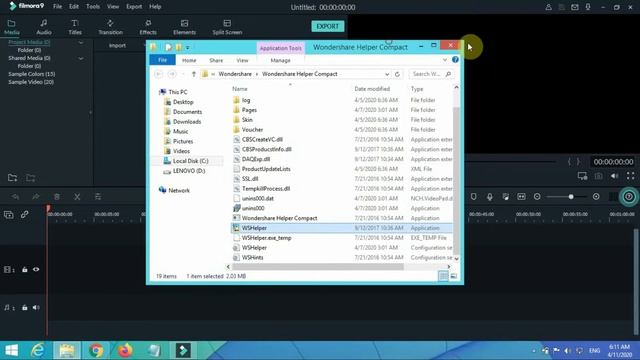
Task: Open the address bar history dropdown
Action: (x=387, y=74)
